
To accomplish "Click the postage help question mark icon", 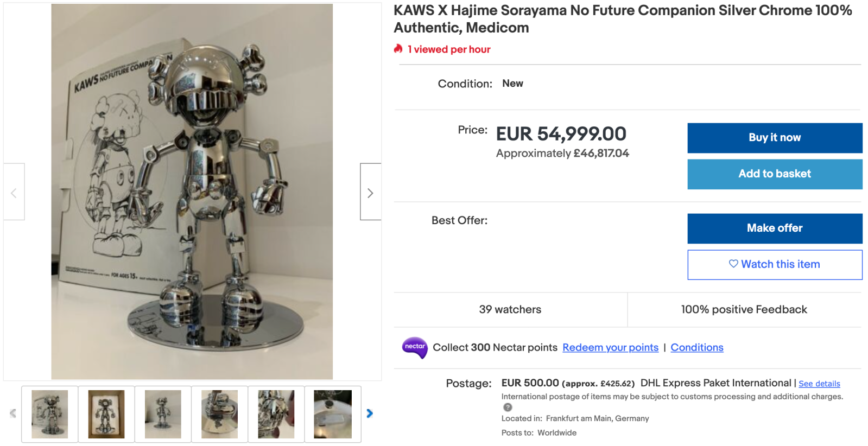I will tap(508, 407).
